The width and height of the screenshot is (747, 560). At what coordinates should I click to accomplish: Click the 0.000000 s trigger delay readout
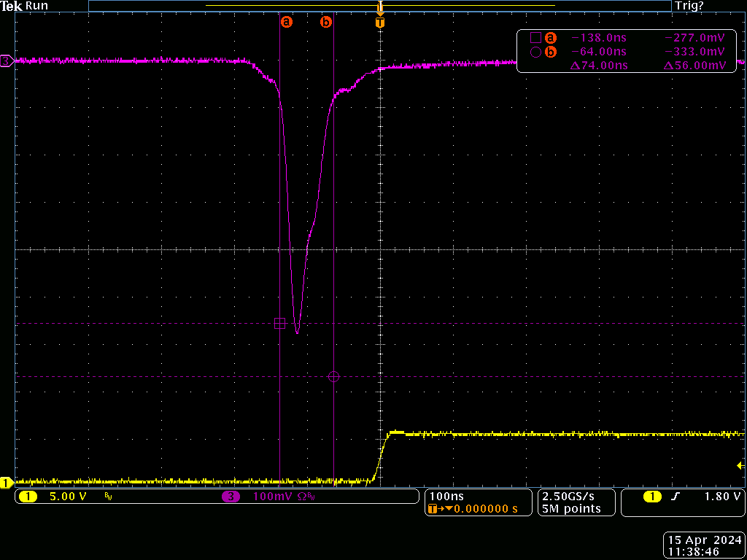tap(485, 509)
